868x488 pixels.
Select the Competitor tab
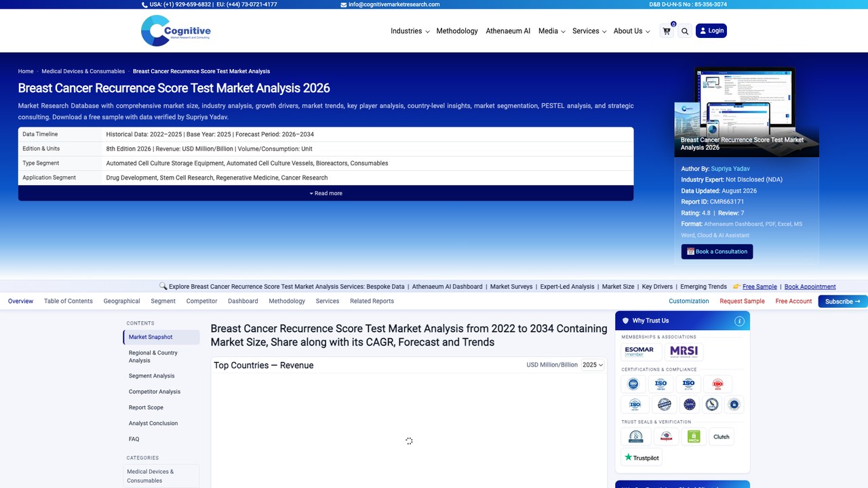pyautogui.click(x=202, y=301)
